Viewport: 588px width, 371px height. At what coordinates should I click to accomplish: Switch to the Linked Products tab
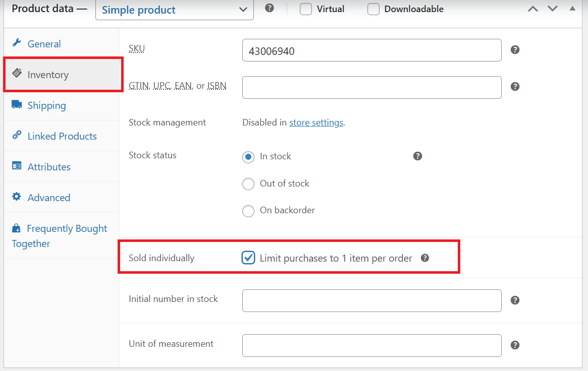[x=62, y=136]
